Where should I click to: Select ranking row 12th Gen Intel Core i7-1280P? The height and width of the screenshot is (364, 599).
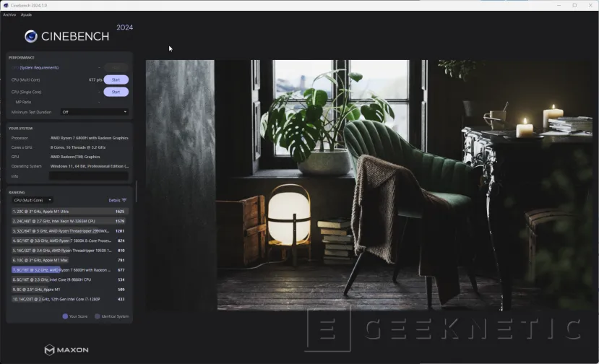click(70, 299)
